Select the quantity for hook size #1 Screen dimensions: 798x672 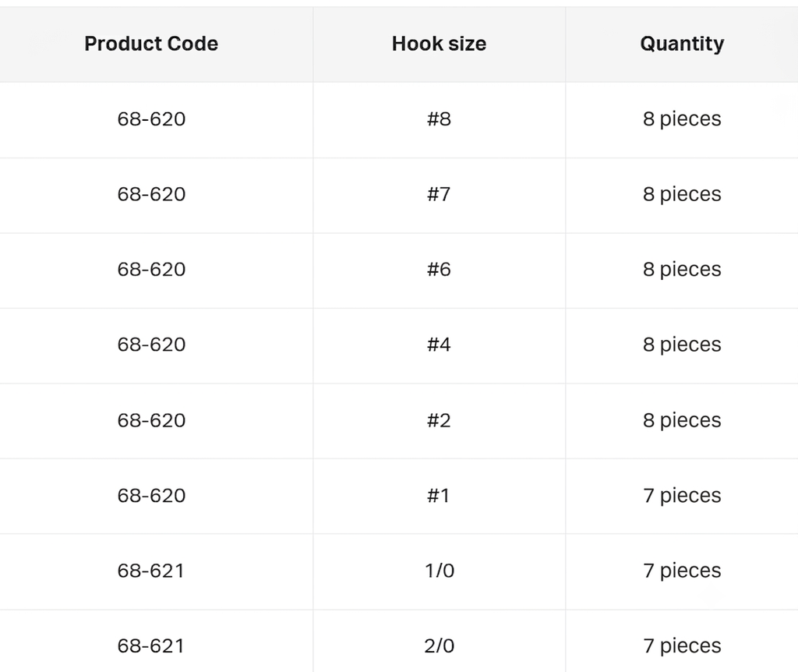click(682, 497)
